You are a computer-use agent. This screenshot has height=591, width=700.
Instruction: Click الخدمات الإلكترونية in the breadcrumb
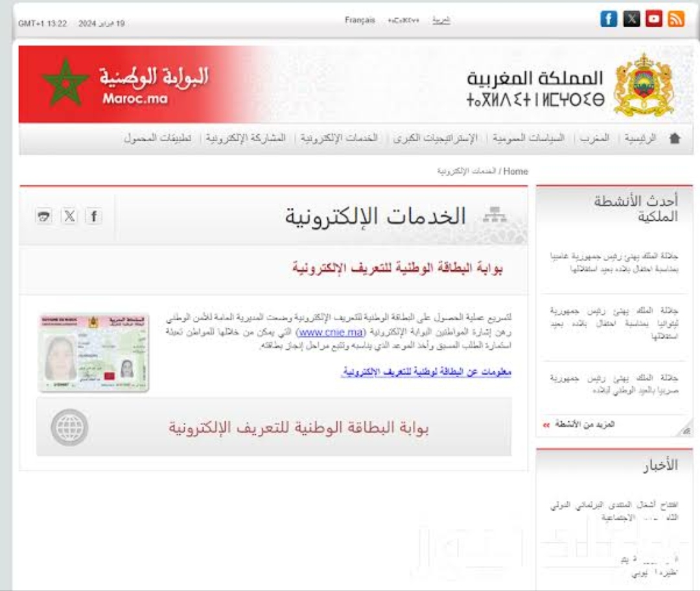466,172
